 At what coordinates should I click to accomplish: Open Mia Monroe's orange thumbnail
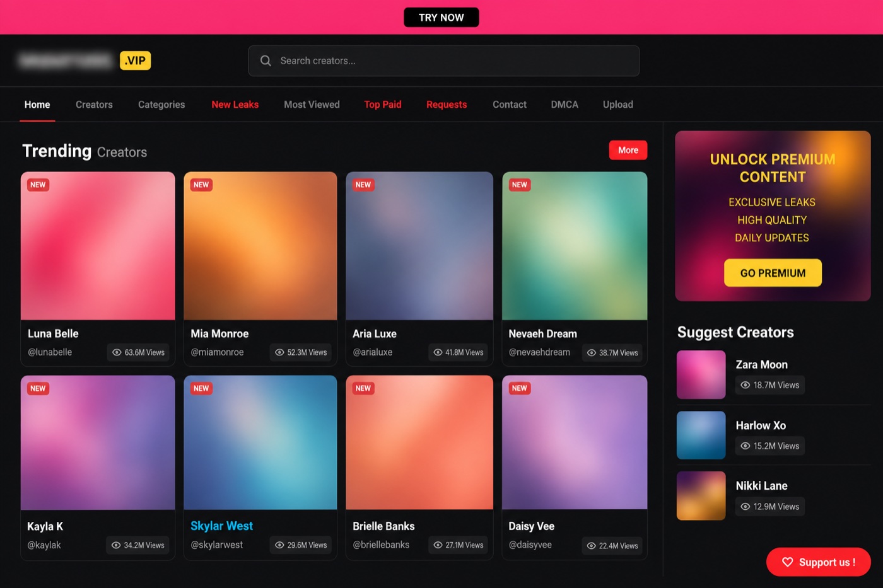(260, 246)
